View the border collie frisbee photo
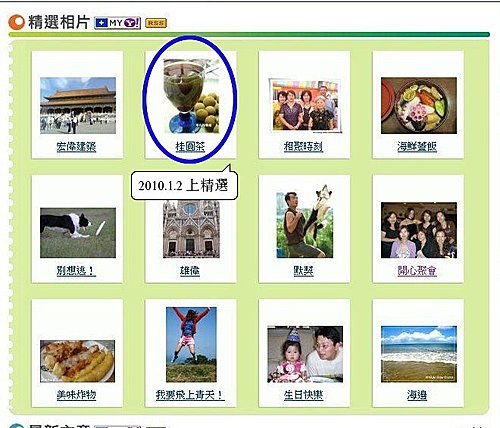The width and height of the screenshot is (500, 428). (x=78, y=233)
